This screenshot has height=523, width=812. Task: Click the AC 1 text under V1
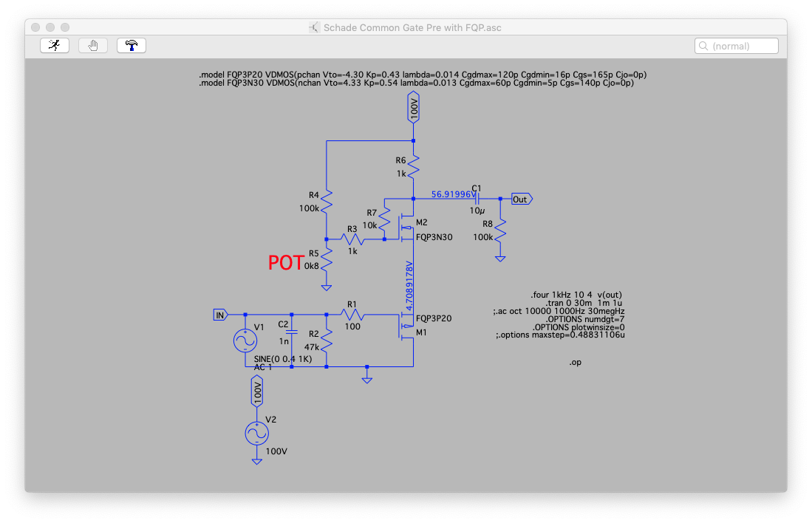coord(263,367)
